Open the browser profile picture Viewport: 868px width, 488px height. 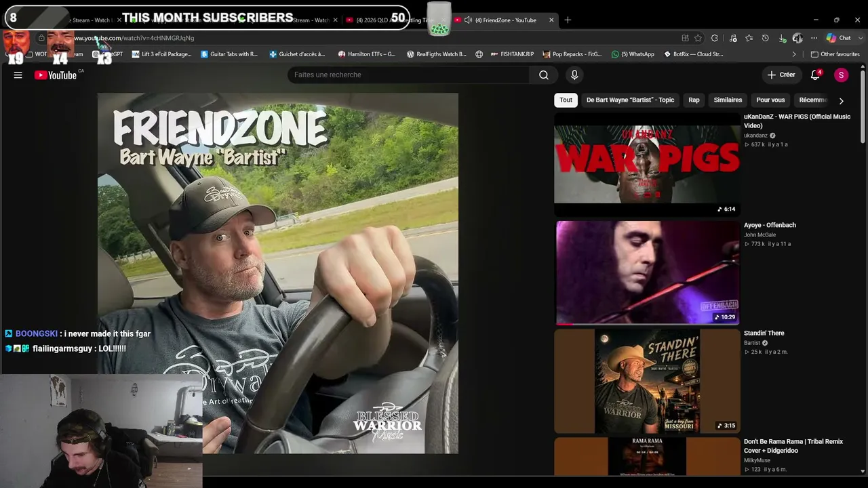[x=797, y=38]
